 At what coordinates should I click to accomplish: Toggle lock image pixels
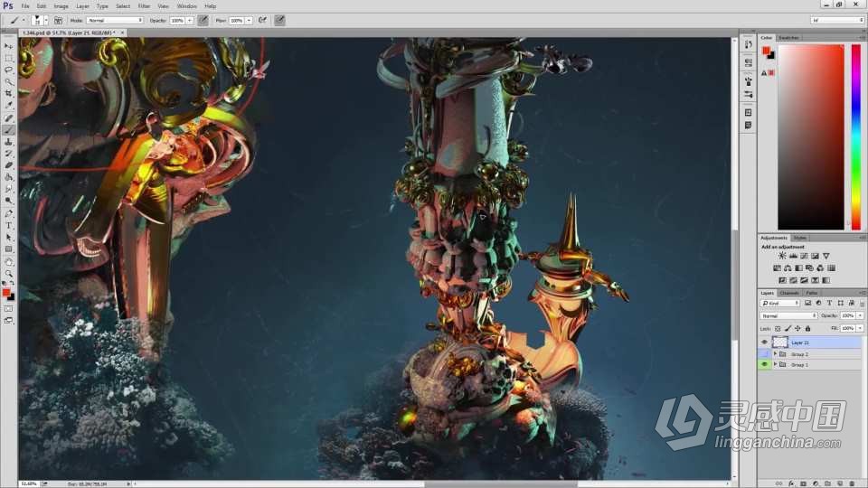pos(788,329)
